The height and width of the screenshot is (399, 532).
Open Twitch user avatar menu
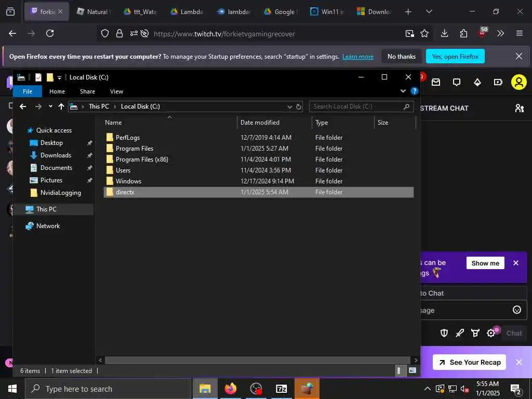[x=519, y=82]
